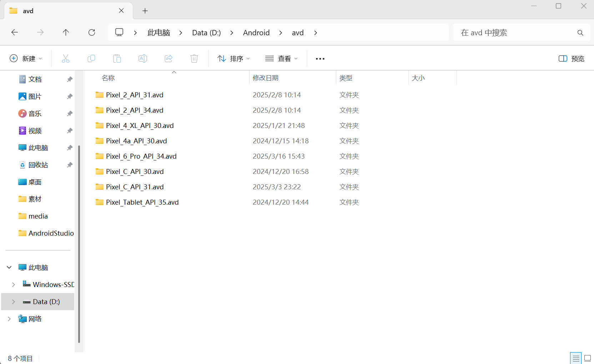The image size is (594, 364).
Task: Expand 网络 tree node
Action: pyautogui.click(x=9, y=319)
